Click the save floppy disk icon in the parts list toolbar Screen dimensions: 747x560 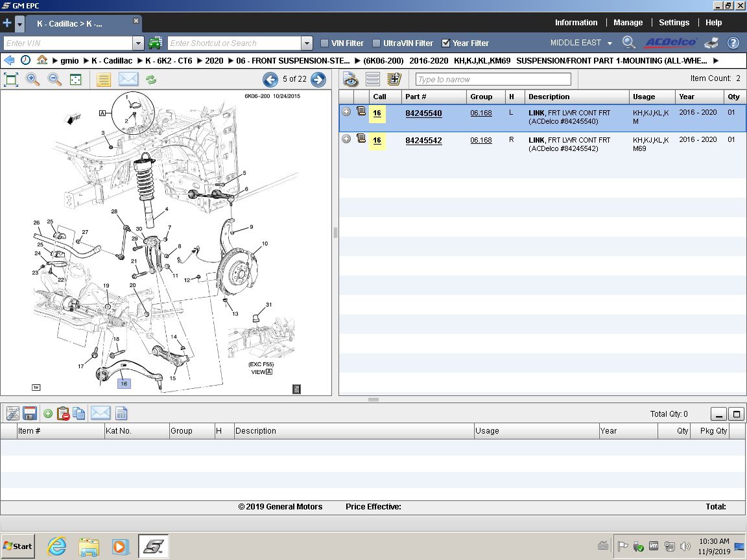pos(29,414)
